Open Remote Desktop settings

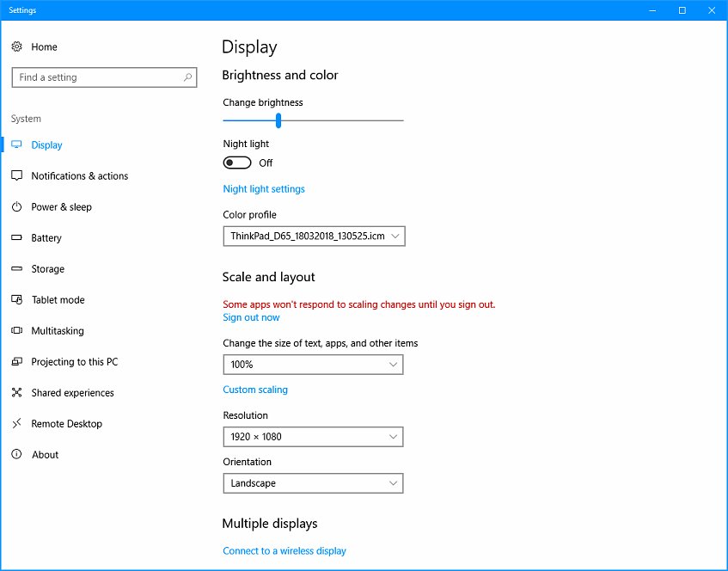pos(67,424)
